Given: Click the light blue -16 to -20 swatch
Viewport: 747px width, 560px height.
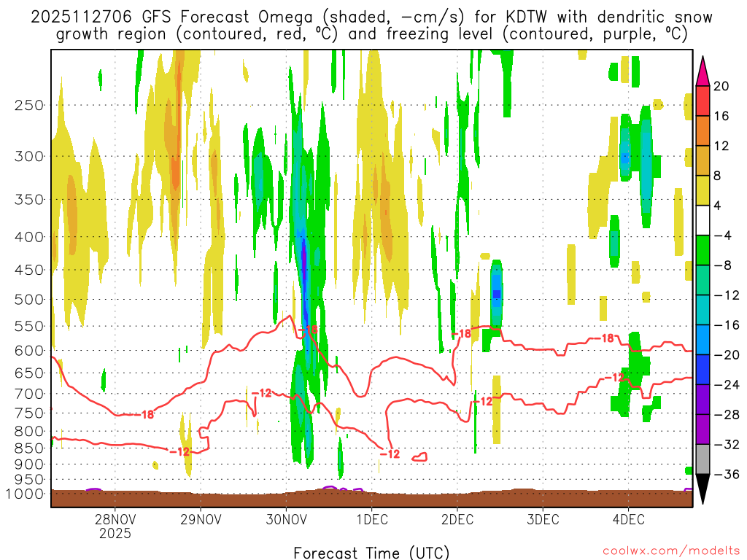Looking at the screenshot, I should [703, 340].
